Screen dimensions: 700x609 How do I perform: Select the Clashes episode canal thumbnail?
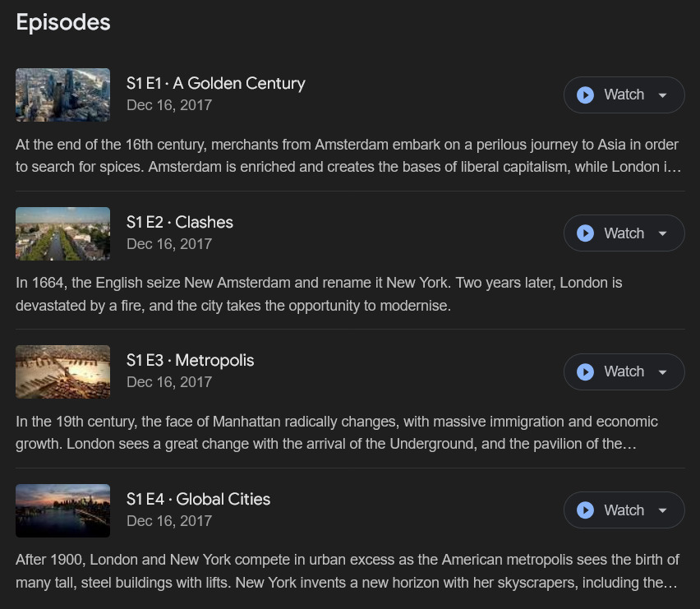tap(62, 233)
